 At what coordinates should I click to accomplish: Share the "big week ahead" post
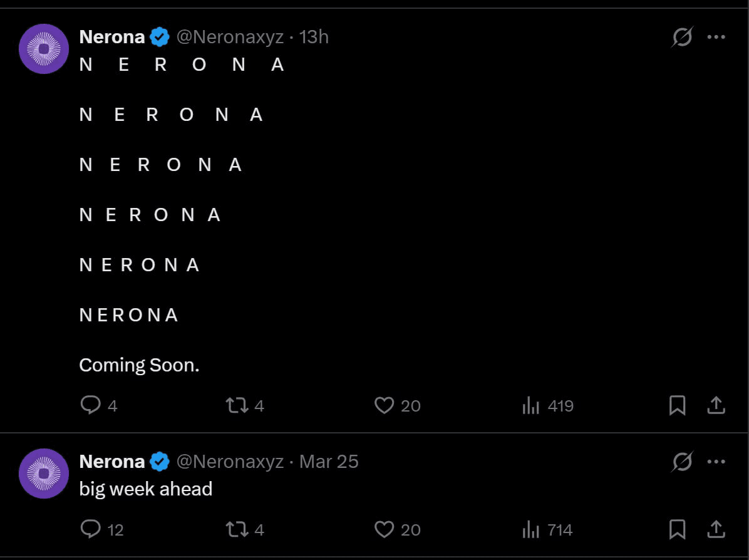pyautogui.click(x=716, y=529)
